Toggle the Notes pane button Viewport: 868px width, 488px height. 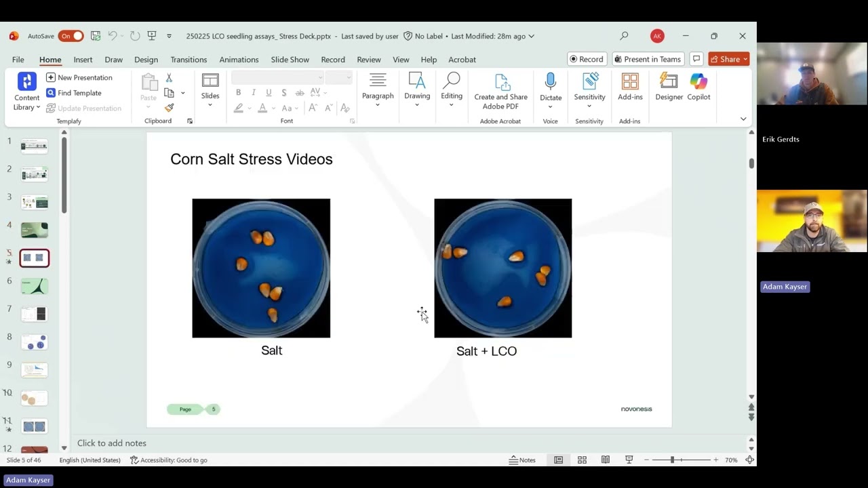point(522,460)
